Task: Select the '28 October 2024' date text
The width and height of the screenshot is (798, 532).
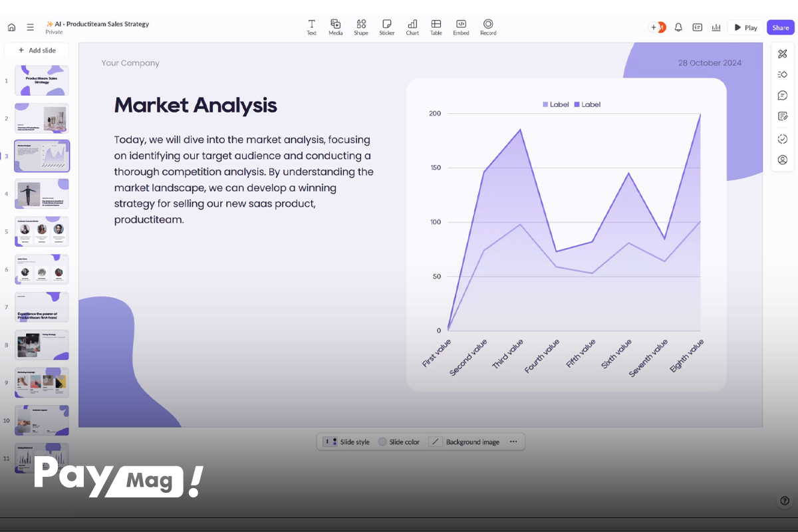Action: (x=710, y=63)
